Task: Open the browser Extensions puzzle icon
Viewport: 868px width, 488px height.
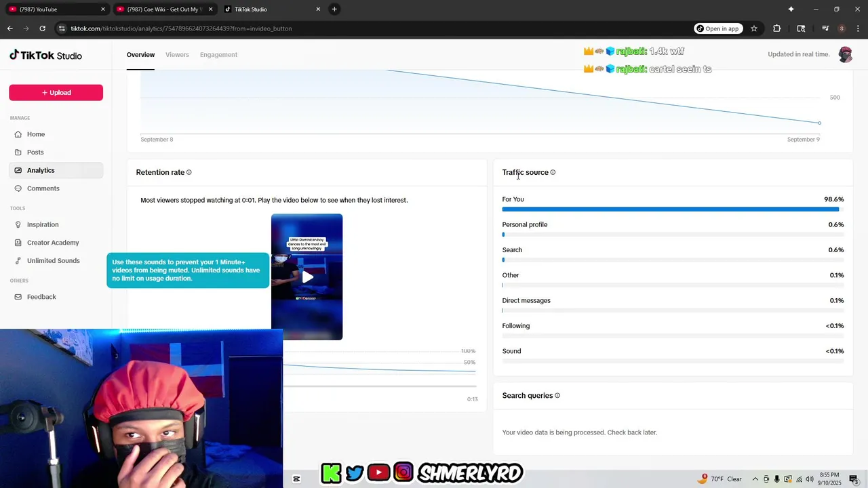Action: pyautogui.click(x=777, y=28)
